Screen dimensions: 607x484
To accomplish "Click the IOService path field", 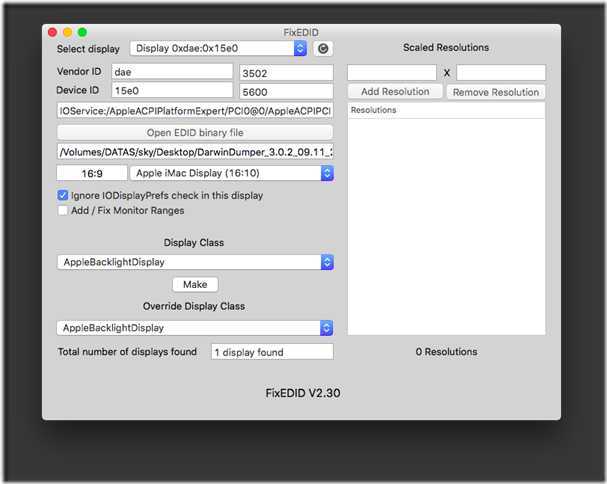I will (x=195, y=111).
